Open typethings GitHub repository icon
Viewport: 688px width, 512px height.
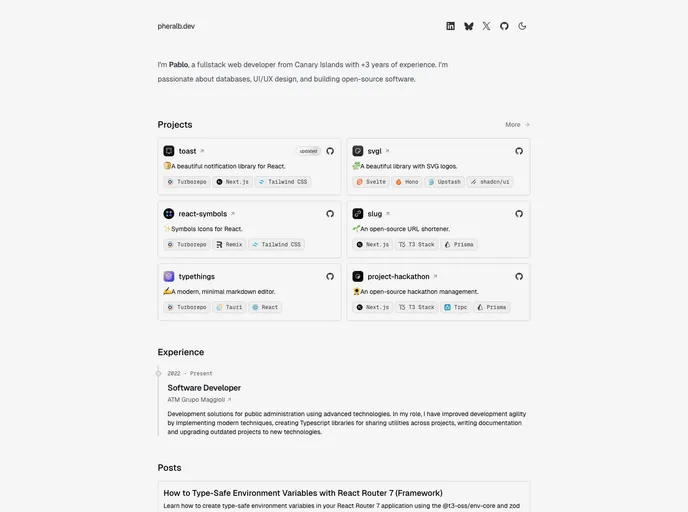pos(330,276)
